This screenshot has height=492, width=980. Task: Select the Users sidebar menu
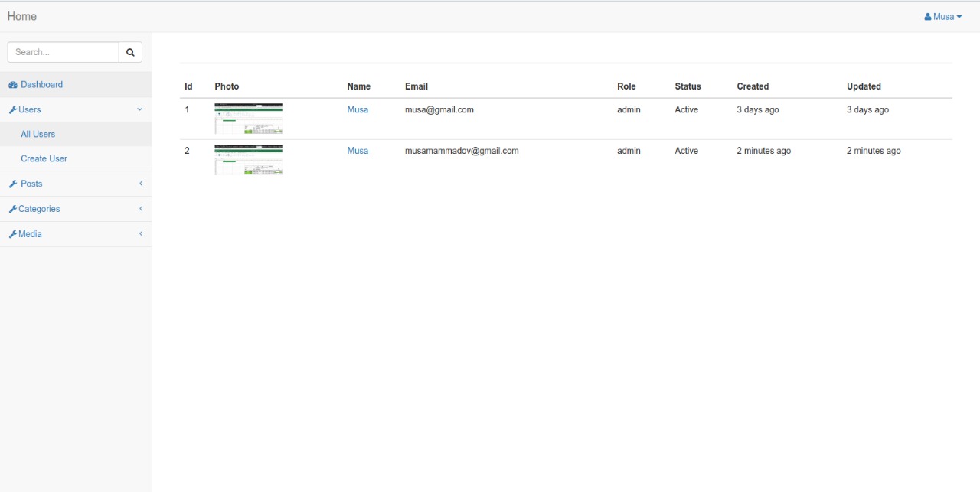pos(76,109)
